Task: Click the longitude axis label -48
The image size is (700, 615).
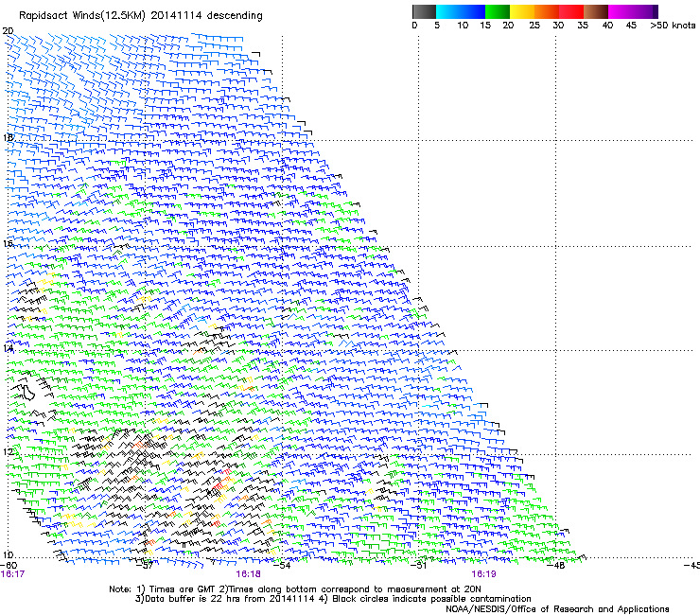Action: pos(556,565)
